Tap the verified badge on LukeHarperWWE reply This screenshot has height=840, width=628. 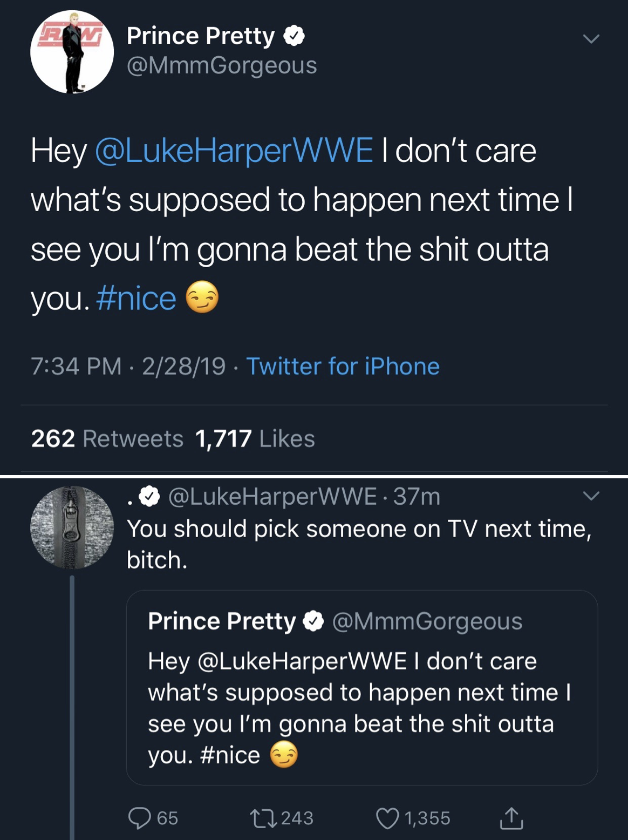[149, 496]
